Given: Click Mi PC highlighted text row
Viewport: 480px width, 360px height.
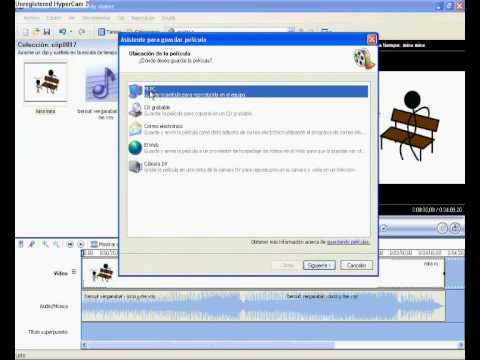Looking at the screenshot, I should coord(256,91).
